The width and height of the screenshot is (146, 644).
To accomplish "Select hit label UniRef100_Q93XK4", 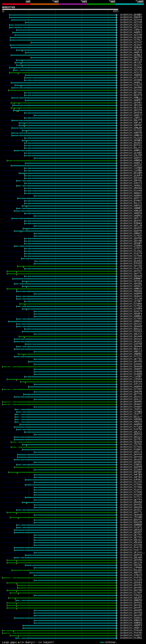I will pos(131,583).
